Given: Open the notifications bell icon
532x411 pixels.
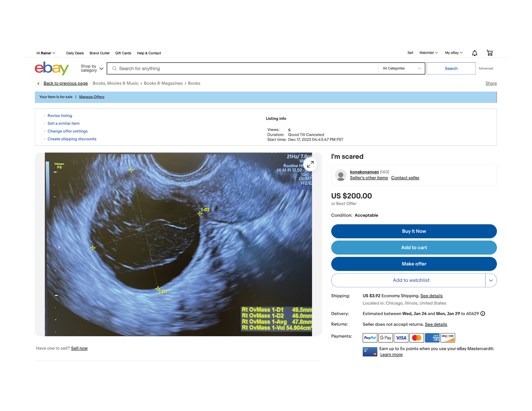Looking at the screenshot, I should 474,53.
